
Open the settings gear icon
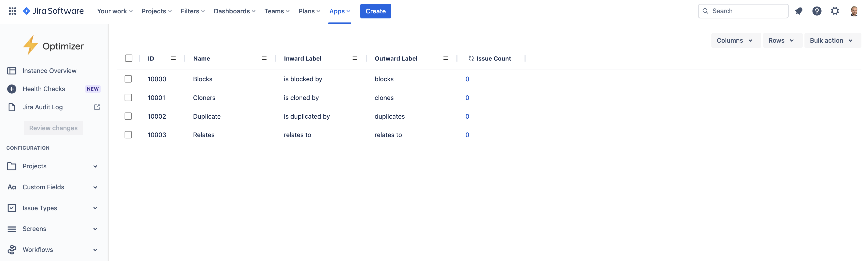tap(835, 11)
